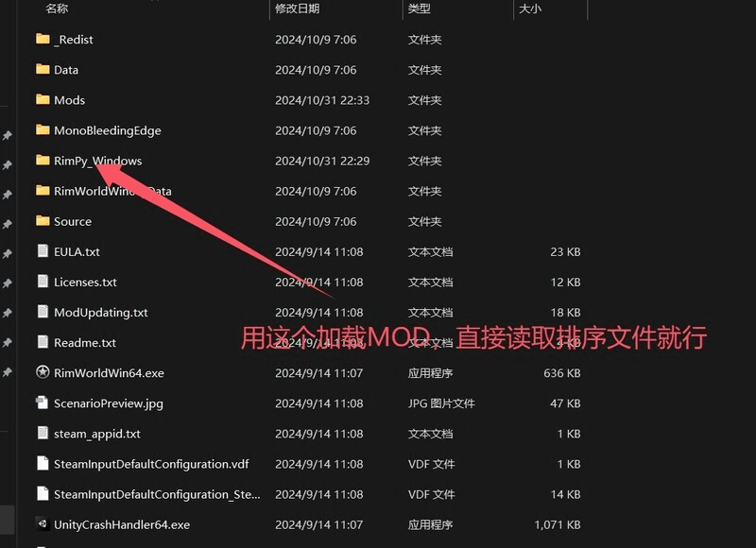Sort files by the 名称 column header

coord(45,9)
